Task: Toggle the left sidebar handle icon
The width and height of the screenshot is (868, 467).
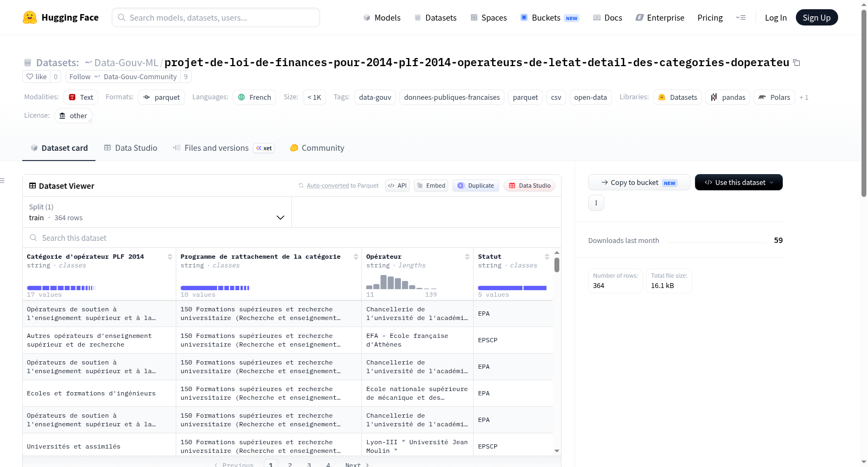Action: 2,181
